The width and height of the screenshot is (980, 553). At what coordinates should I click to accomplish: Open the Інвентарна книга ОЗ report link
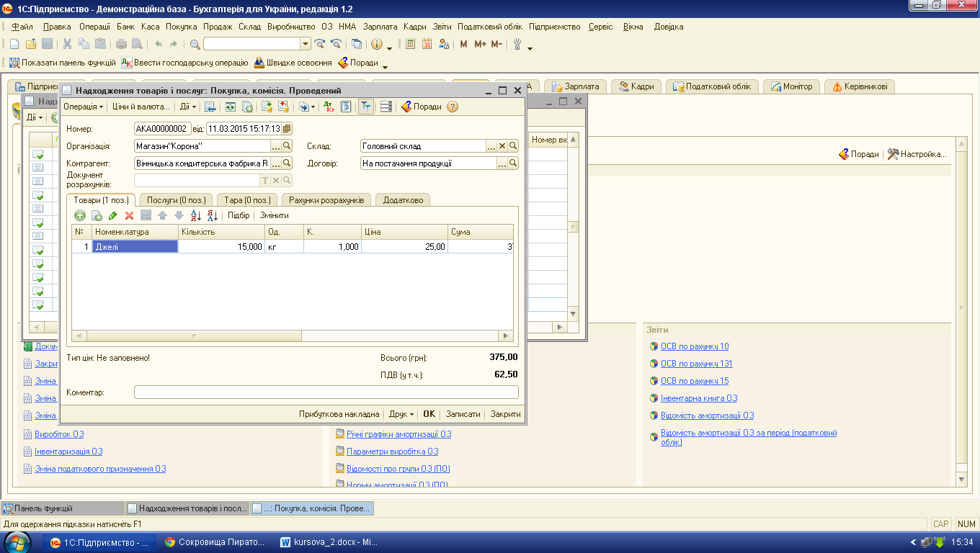(x=699, y=398)
